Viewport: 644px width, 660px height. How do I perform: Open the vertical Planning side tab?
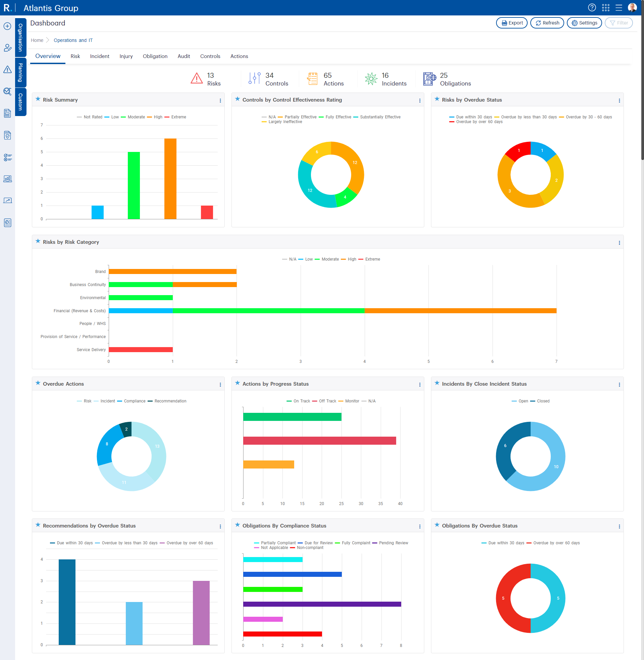[x=20, y=72]
